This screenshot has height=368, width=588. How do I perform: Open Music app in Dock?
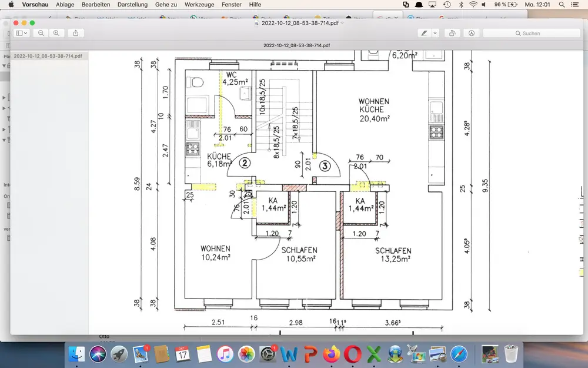pos(225,354)
